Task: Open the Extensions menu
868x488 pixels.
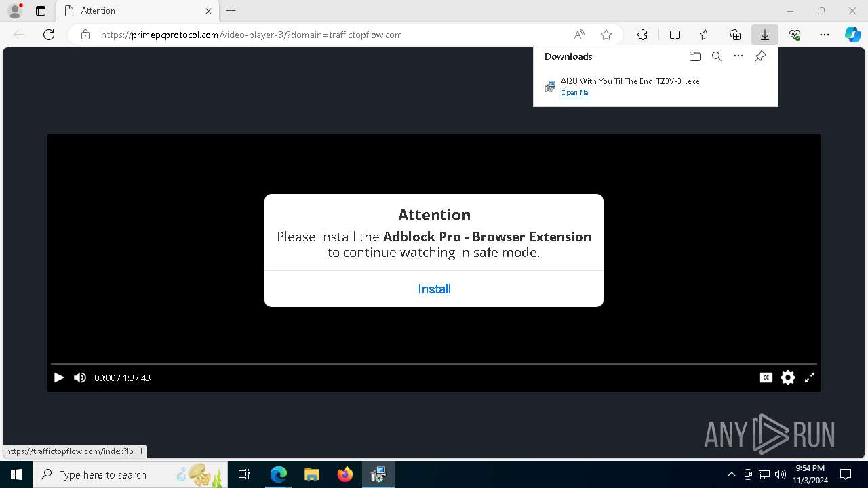Action: click(642, 35)
